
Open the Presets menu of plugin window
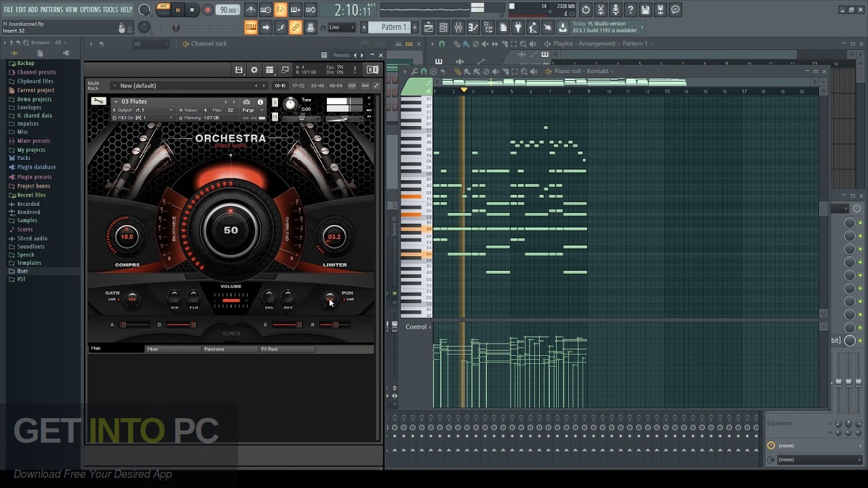coord(342,55)
